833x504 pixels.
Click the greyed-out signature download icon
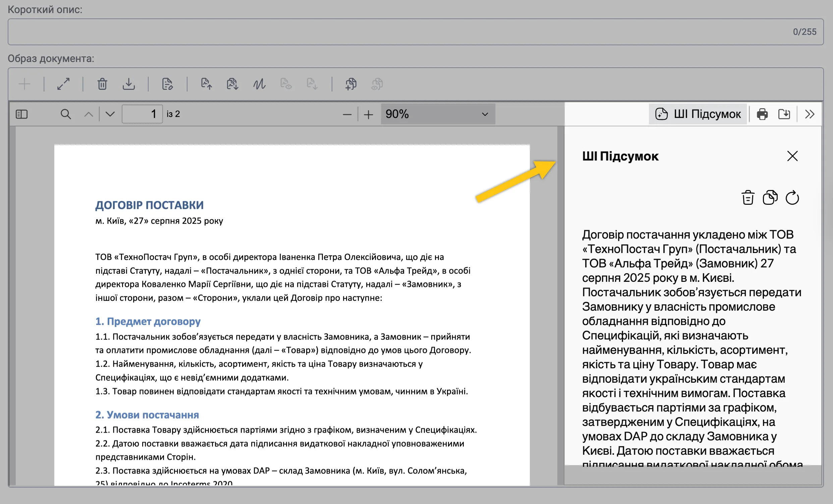312,84
